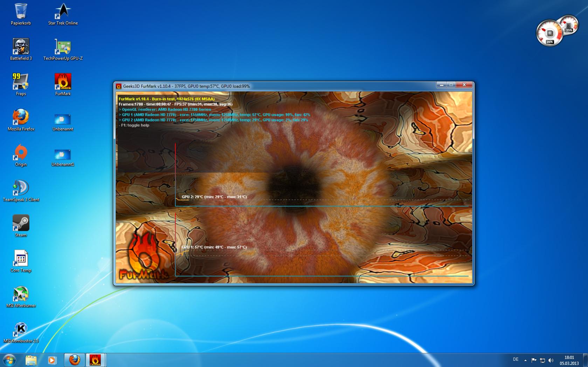Open the DE language bar selector
Viewport: 588px width, 367px height.
click(516, 359)
